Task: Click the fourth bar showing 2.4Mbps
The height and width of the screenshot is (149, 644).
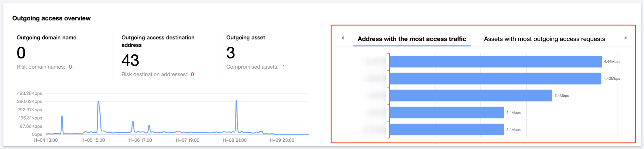Action: [447, 112]
